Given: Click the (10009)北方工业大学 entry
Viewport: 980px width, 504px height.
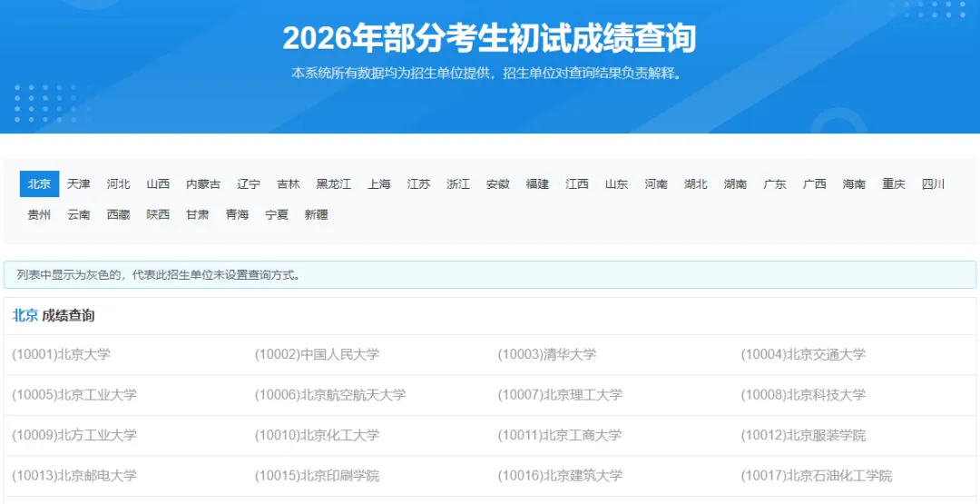Looking at the screenshot, I should (x=74, y=435).
